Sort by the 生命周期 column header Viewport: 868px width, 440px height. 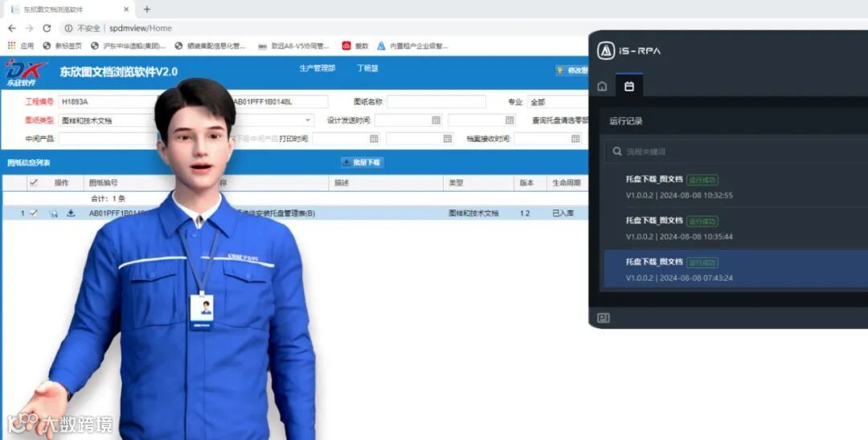567,183
